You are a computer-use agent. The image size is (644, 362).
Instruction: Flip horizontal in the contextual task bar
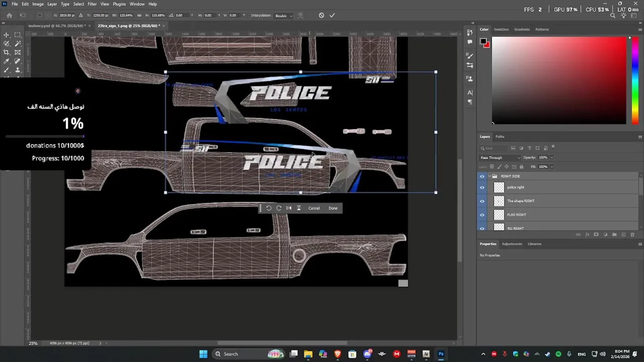tap(289, 208)
